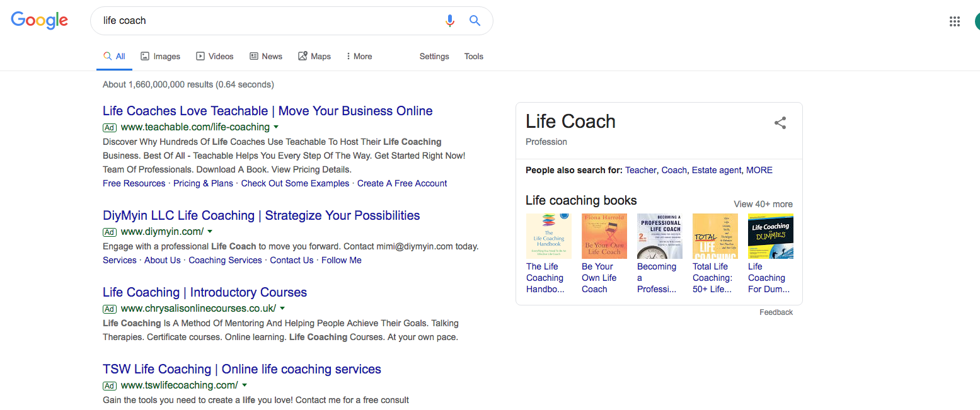Viewport: 980px width, 410px height.
Task: Open the TSW Life Coaching ad
Action: (x=242, y=369)
